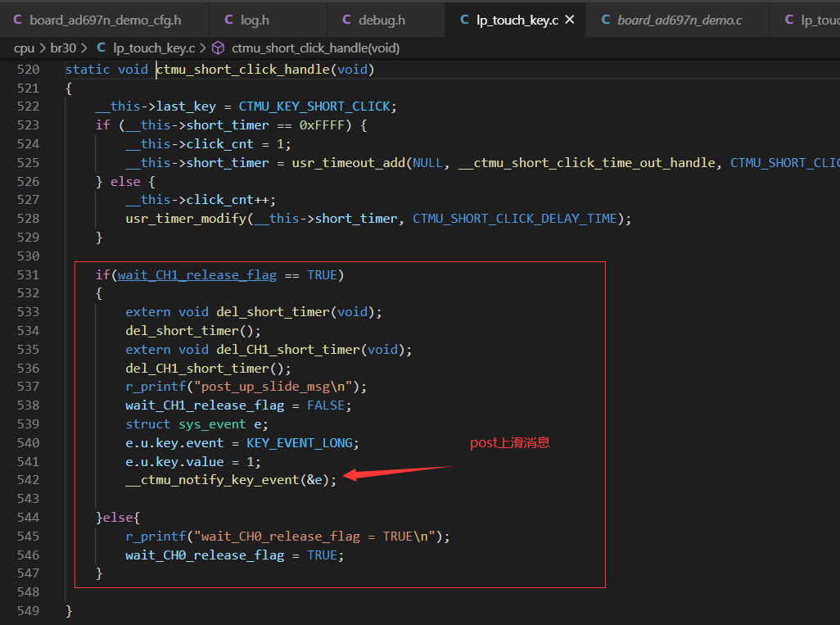Click the "wait_CH0_release_flag = TRUE\n" string on line 545
The image size is (840, 625).
click(318, 536)
